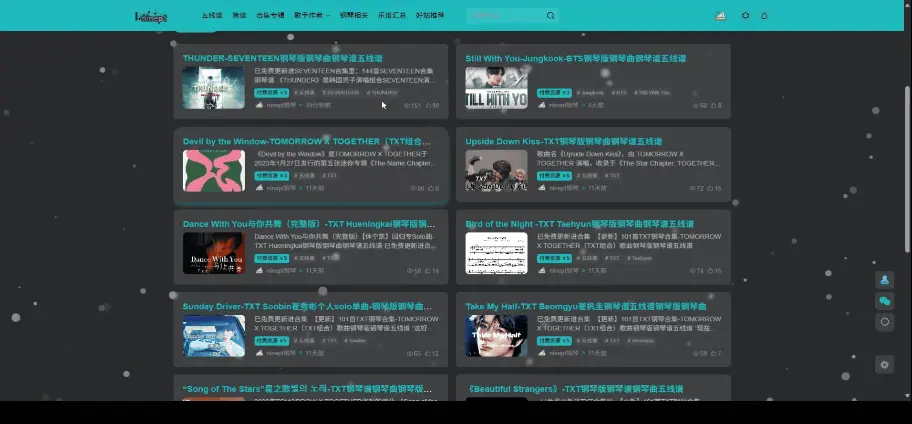Viewport: 912px width, 424px height.
Task: Open the 合集专辑 menu item
Action: (270, 16)
